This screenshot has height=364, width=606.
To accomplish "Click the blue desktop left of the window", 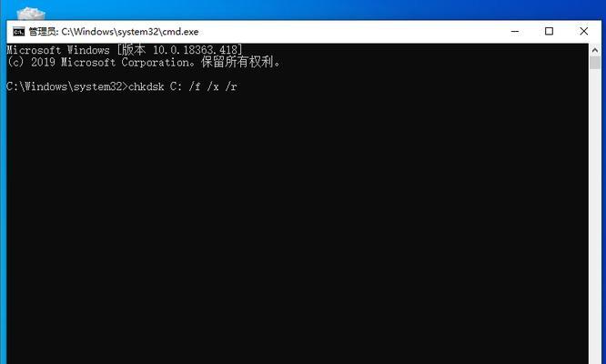I will click(3, 193).
